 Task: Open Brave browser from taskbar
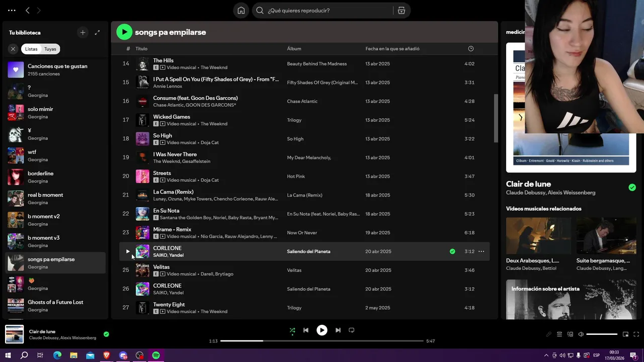click(x=107, y=355)
